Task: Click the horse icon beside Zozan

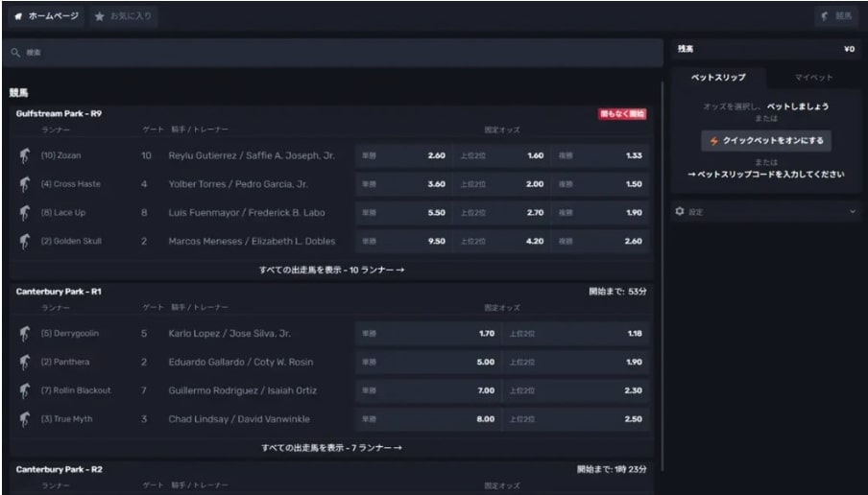Action: [x=24, y=156]
